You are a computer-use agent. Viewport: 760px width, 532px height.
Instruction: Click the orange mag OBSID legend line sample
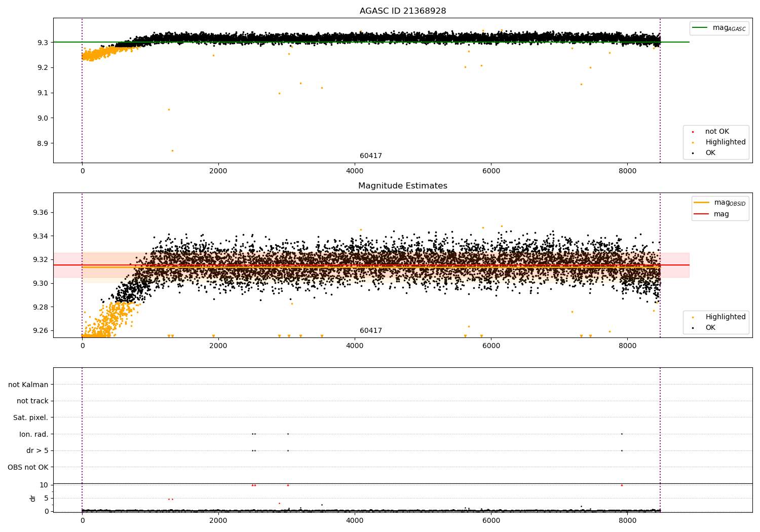702,203
